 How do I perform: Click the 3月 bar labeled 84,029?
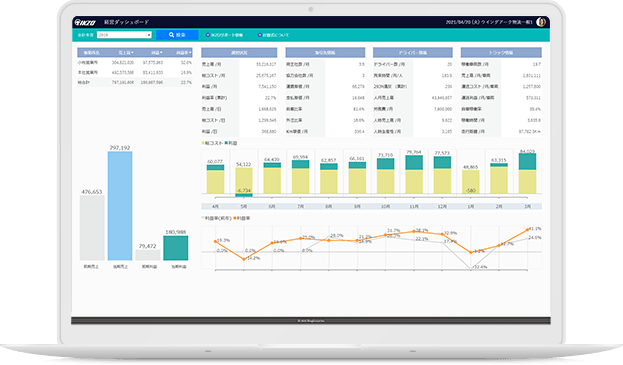[x=528, y=174]
